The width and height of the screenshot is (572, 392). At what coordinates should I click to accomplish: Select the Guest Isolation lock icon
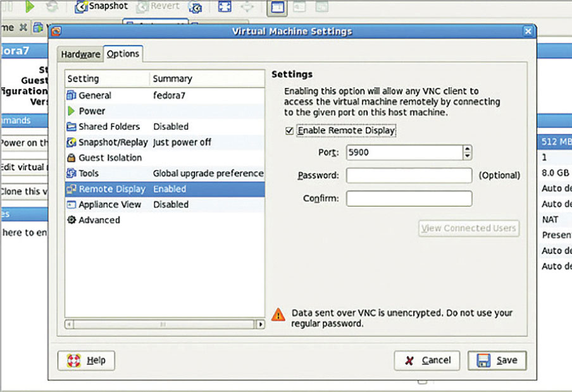click(71, 157)
